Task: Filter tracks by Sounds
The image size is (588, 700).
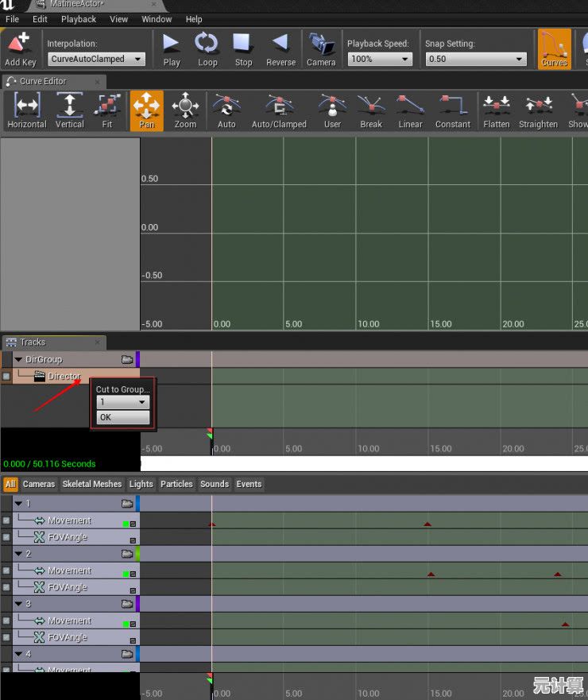Action: click(x=215, y=484)
